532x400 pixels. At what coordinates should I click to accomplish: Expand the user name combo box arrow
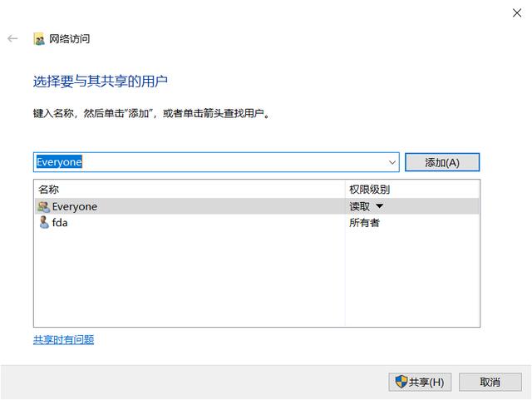coord(392,162)
